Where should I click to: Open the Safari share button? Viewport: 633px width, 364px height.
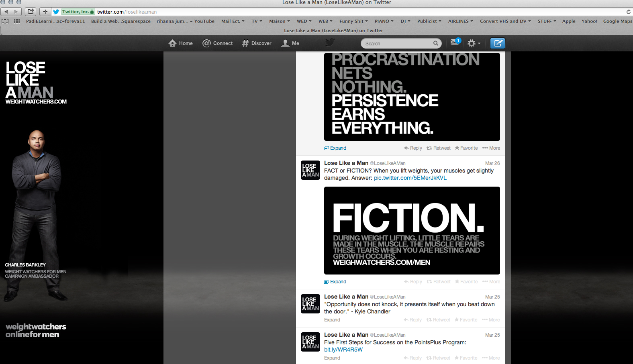pos(31,12)
